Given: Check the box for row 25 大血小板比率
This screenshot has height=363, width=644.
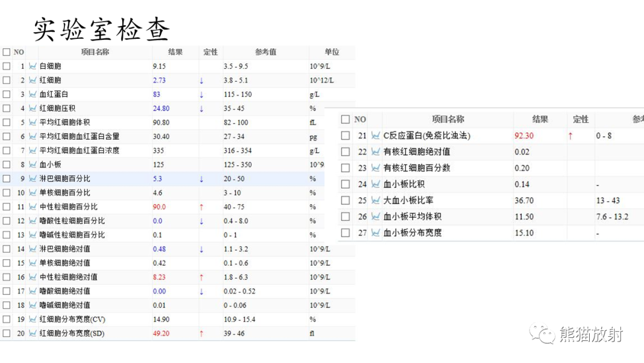Looking at the screenshot, I should point(345,200).
